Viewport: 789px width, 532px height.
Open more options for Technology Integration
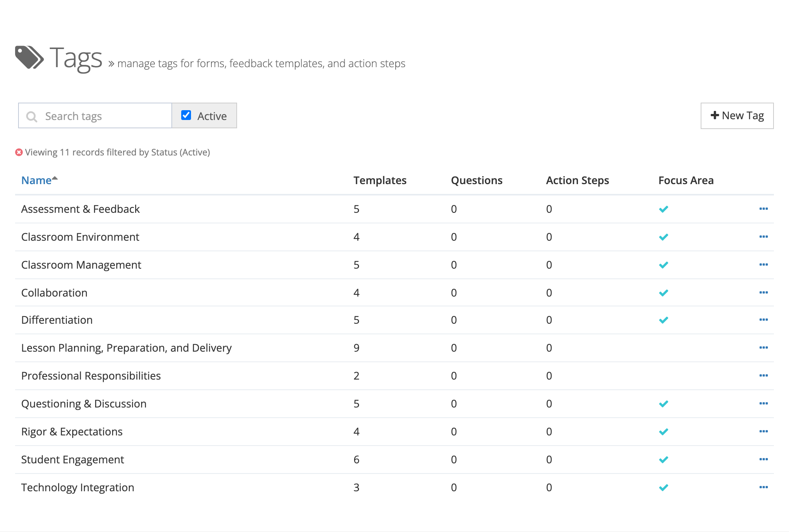(763, 487)
